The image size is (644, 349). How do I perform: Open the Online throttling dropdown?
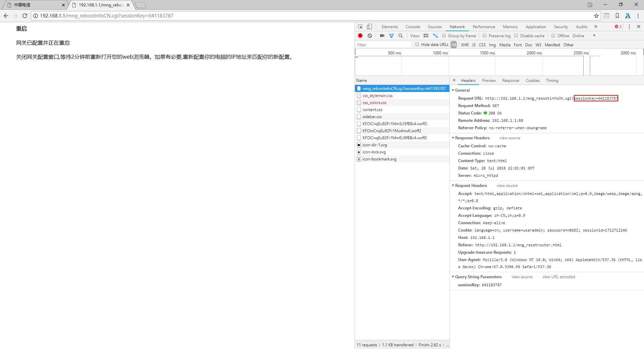tap(584, 36)
